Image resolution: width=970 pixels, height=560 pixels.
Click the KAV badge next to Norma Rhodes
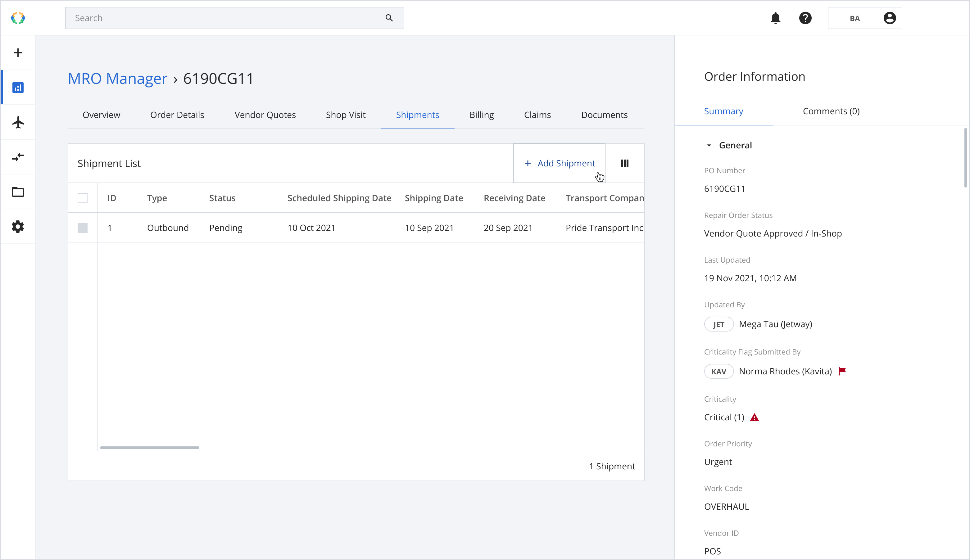(x=718, y=372)
